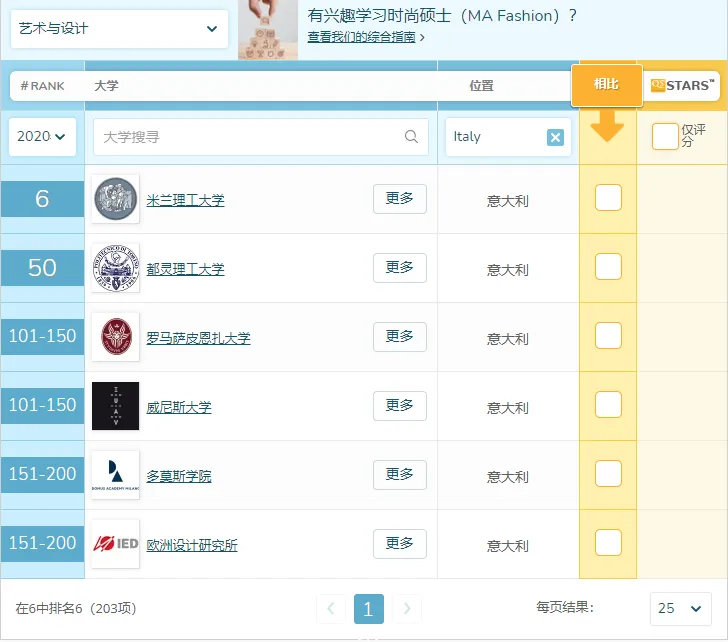Check compare box for 罗马萨皮恩扎大学

(608, 336)
